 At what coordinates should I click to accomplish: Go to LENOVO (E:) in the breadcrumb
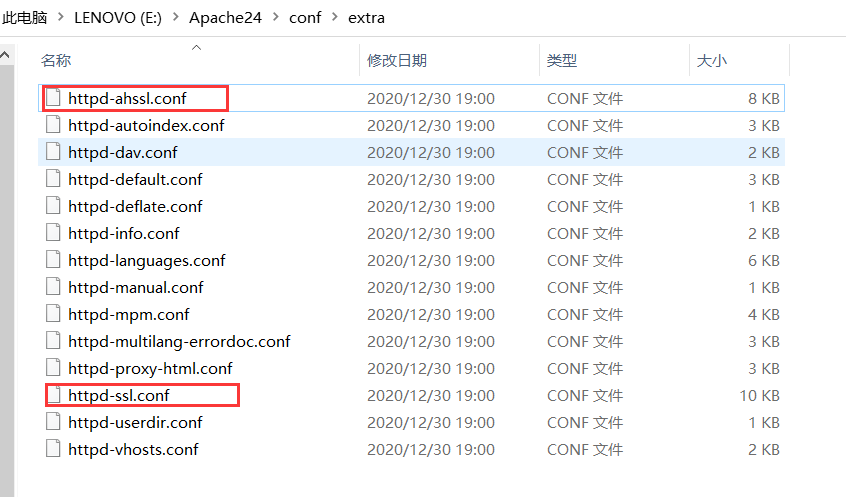click(118, 17)
